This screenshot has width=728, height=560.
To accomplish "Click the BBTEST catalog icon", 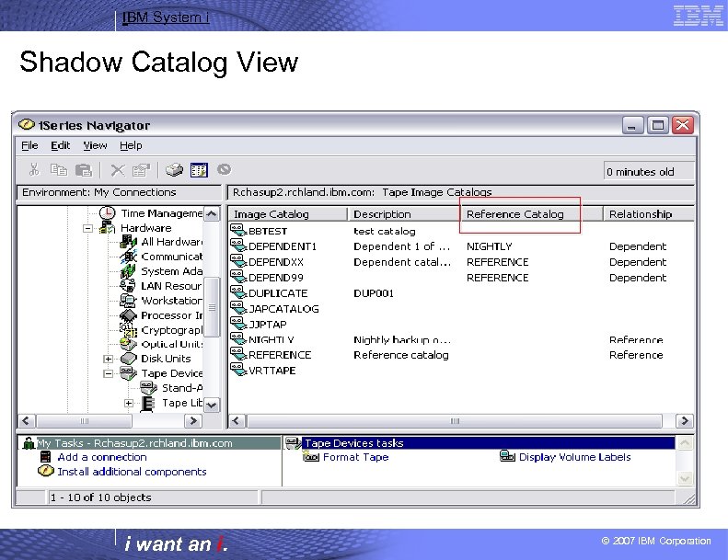I will pyautogui.click(x=238, y=230).
